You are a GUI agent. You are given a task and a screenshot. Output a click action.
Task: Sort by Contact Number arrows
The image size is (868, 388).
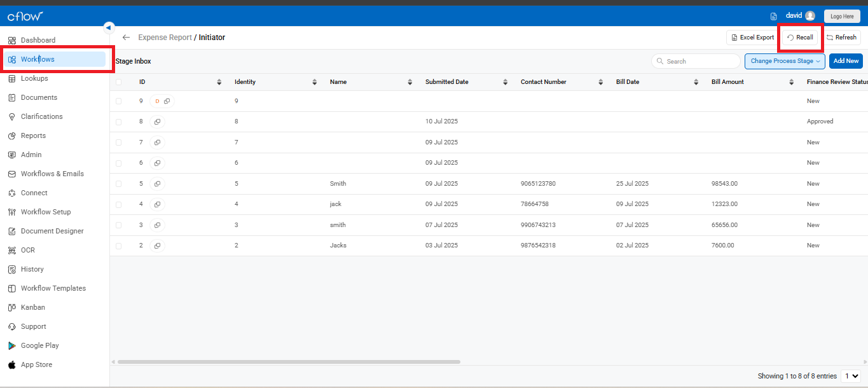pos(601,82)
